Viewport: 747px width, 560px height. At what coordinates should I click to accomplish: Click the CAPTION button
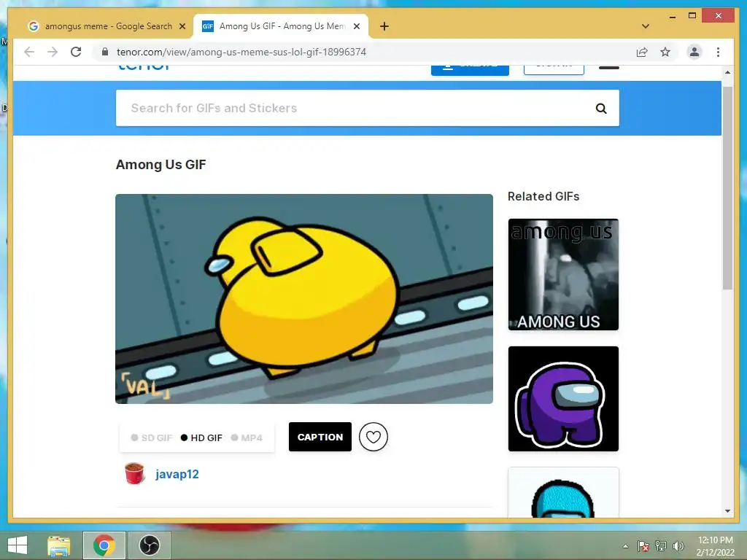coord(320,437)
